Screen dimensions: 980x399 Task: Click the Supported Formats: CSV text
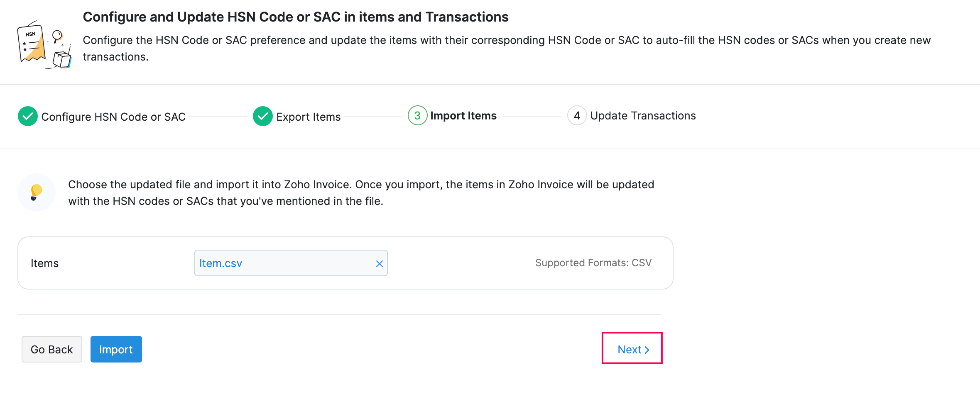[x=593, y=263]
